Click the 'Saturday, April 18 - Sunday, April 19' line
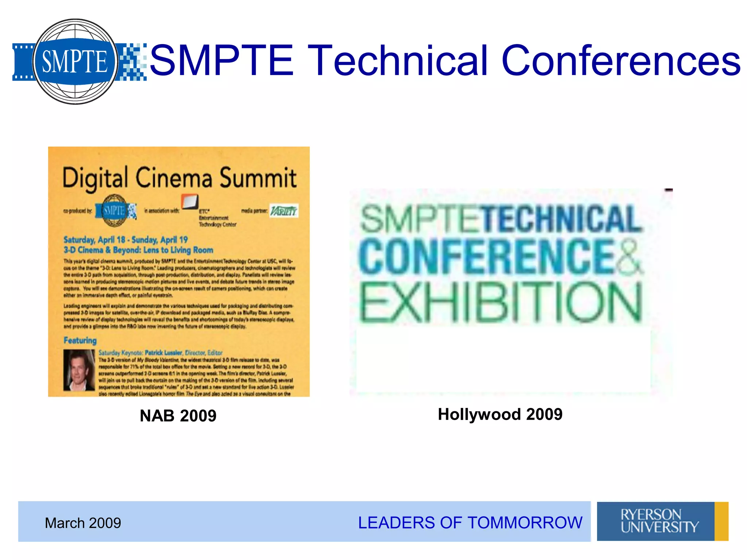The image size is (747, 560). [125, 240]
